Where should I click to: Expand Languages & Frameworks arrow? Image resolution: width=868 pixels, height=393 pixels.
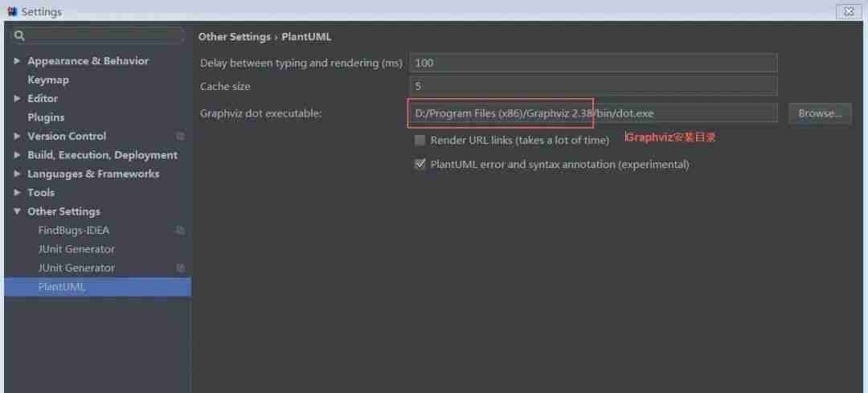[x=18, y=174]
